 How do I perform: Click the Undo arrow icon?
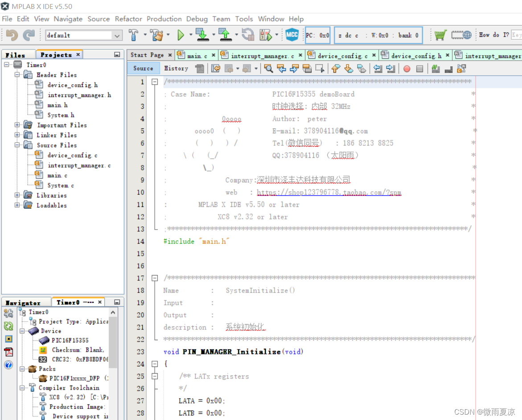[x=12, y=35]
